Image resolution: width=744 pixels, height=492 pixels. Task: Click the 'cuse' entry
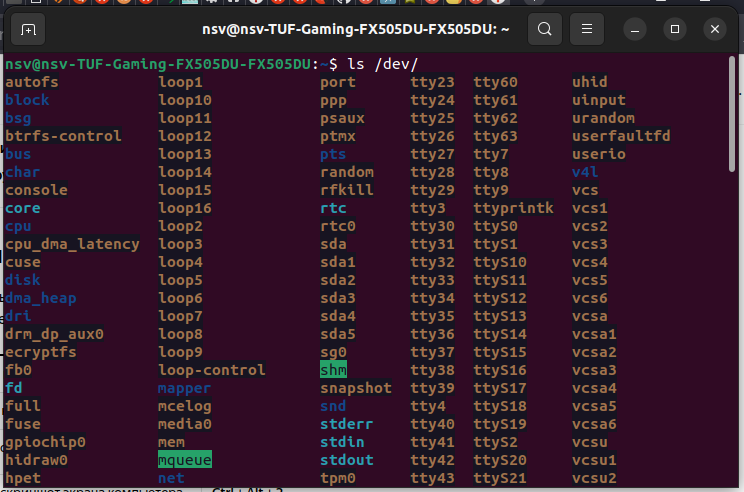[22, 262]
